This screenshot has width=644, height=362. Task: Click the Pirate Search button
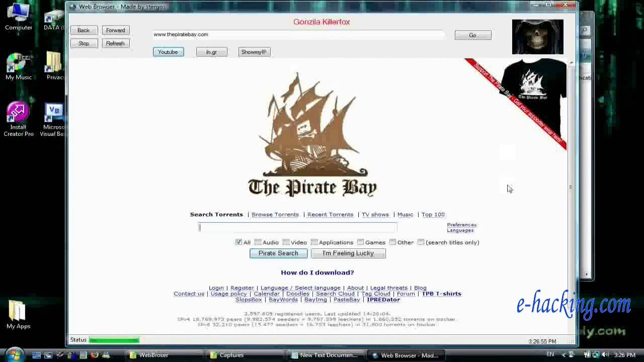278,253
